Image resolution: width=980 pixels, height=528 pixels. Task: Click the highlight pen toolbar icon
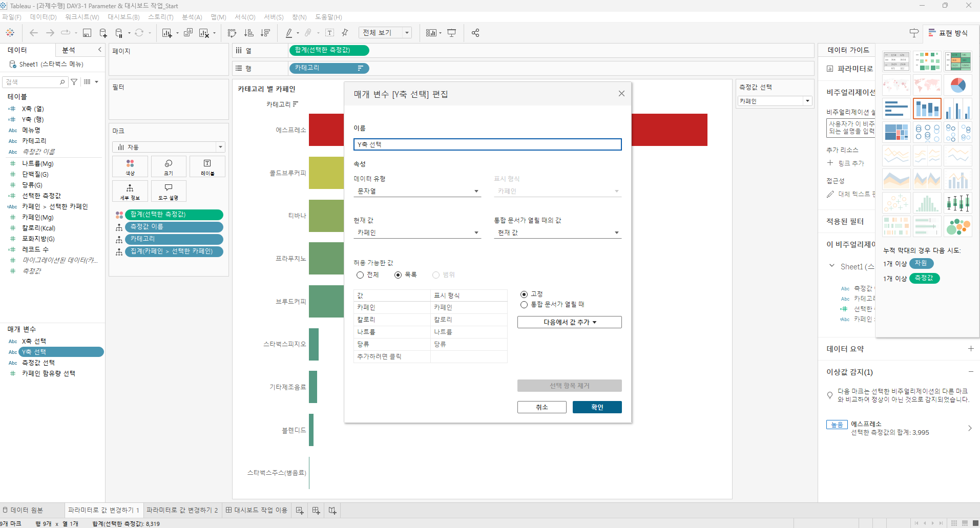[x=289, y=33]
